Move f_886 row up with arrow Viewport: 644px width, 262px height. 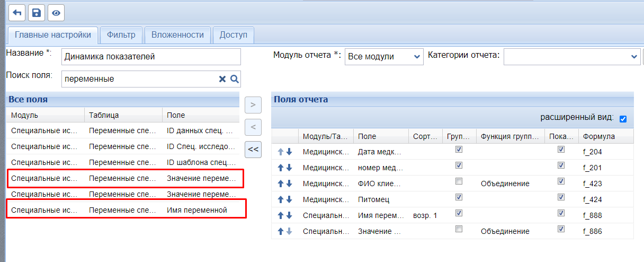coord(280,231)
